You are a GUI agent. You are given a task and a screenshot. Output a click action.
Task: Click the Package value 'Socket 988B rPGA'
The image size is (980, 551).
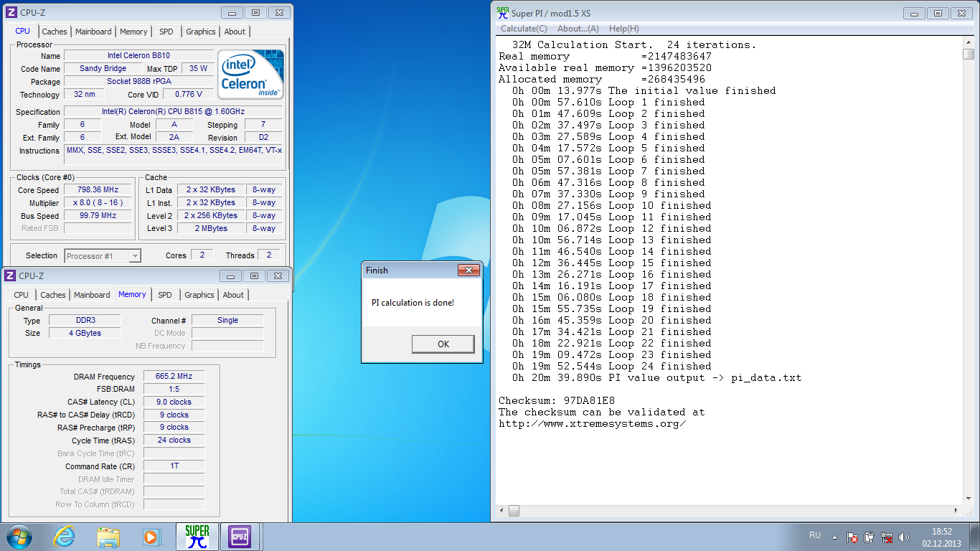[x=139, y=81]
